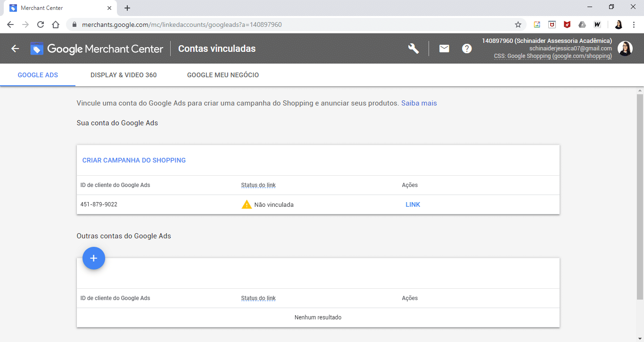Click the Chrome profile avatar in toolbar
This screenshot has width=644, height=342.
(619, 24)
